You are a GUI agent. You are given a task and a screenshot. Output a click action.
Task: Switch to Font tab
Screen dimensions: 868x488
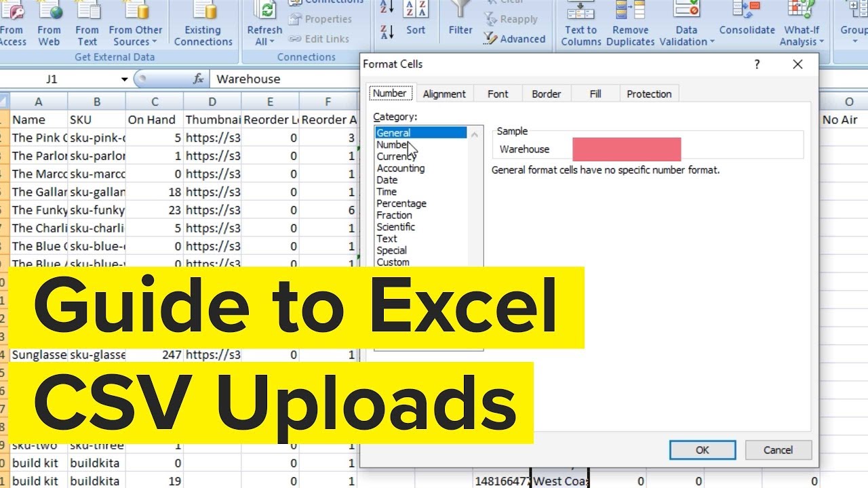(x=498, y=94)
